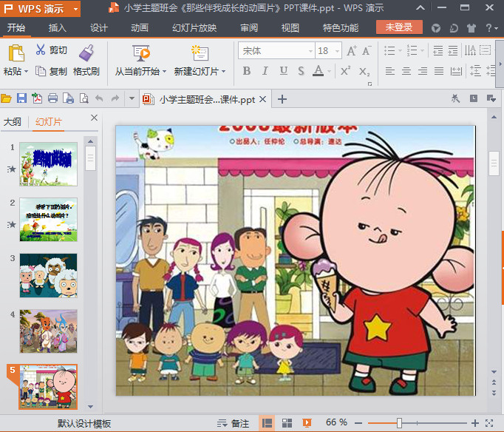Open font color dropdown arrow

coord(329,71)
